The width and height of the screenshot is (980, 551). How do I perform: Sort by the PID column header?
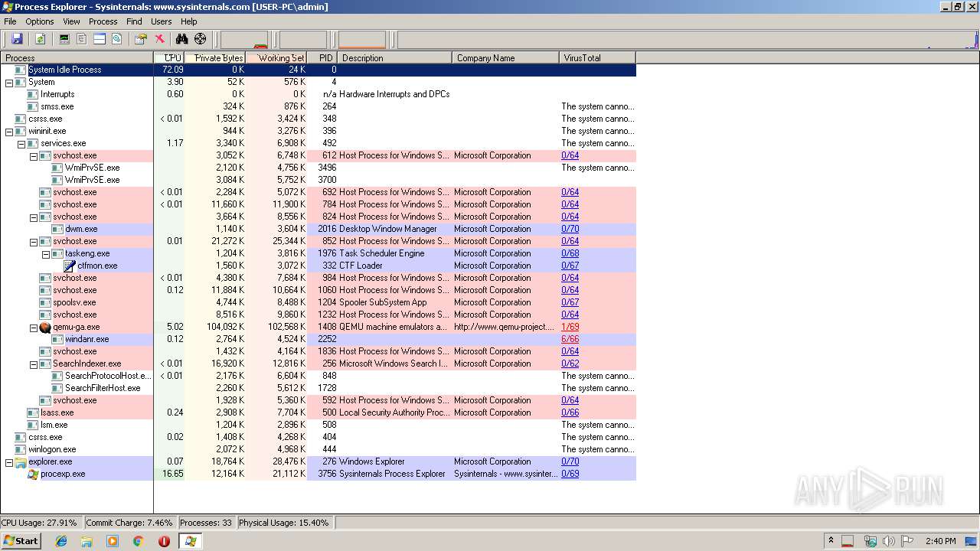[x=322, y=57]
